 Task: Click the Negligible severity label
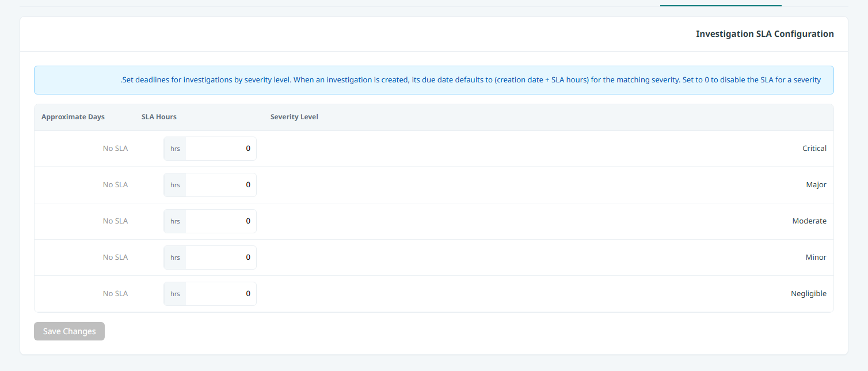809,294
